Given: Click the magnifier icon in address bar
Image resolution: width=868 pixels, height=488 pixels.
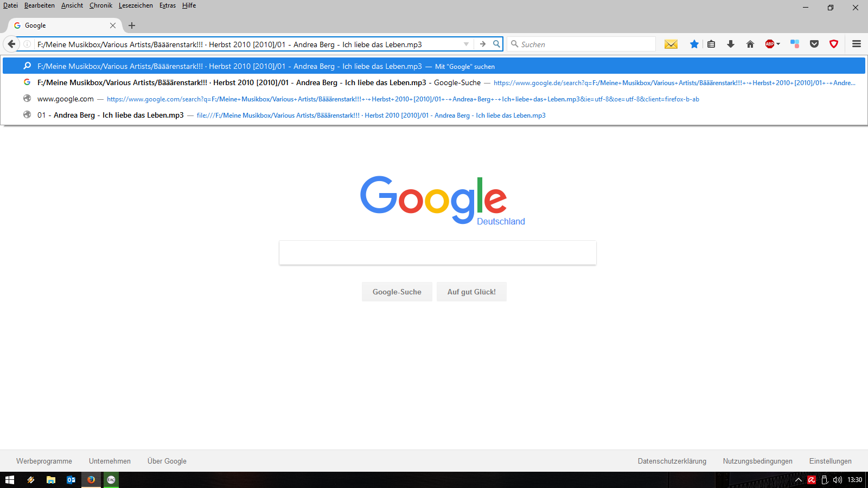Looking at the screenshot, I should [x=496, y=44].
